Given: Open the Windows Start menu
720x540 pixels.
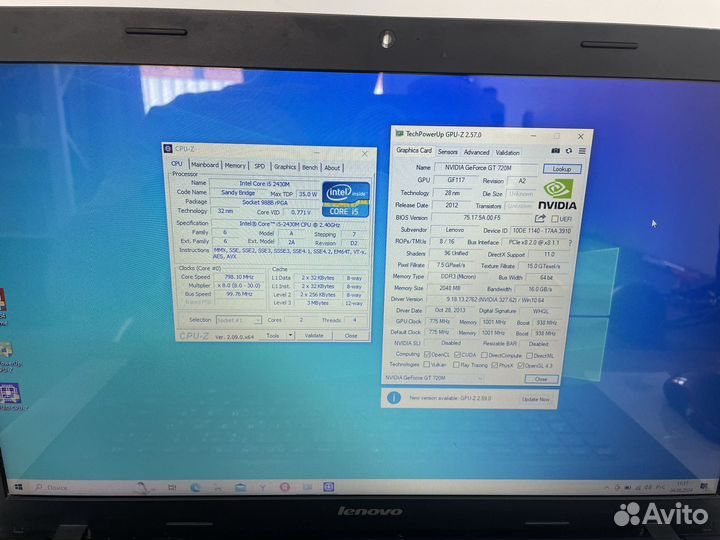Looking at the screenshot, I should pyautogui.click(x=18, y=487).
